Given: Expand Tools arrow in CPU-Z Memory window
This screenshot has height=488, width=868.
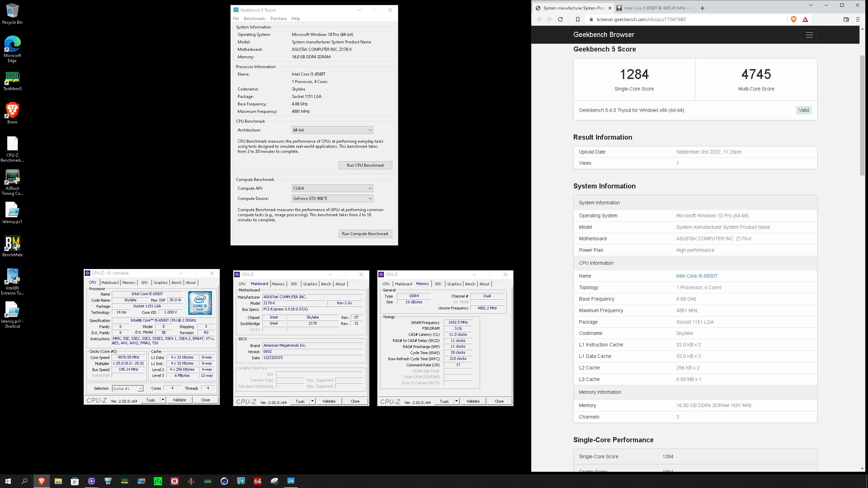Looking at the screenshot, I should coord(456,401).
